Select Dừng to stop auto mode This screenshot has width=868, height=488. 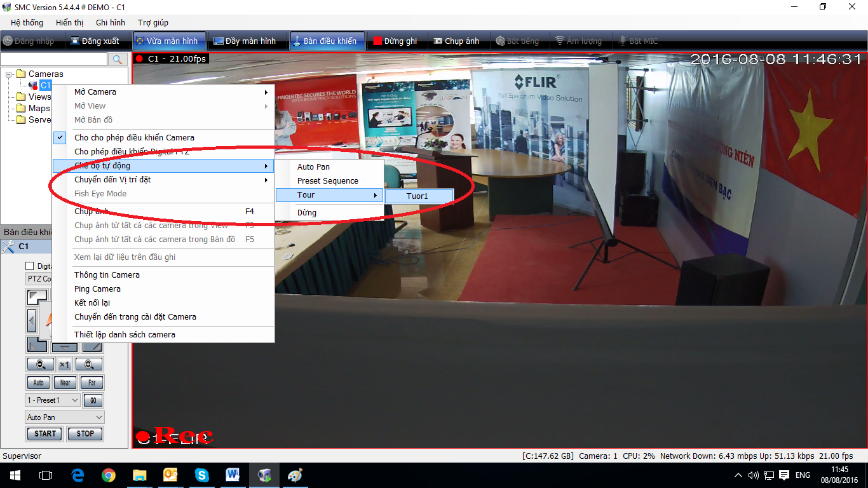[x=330, y=212]
